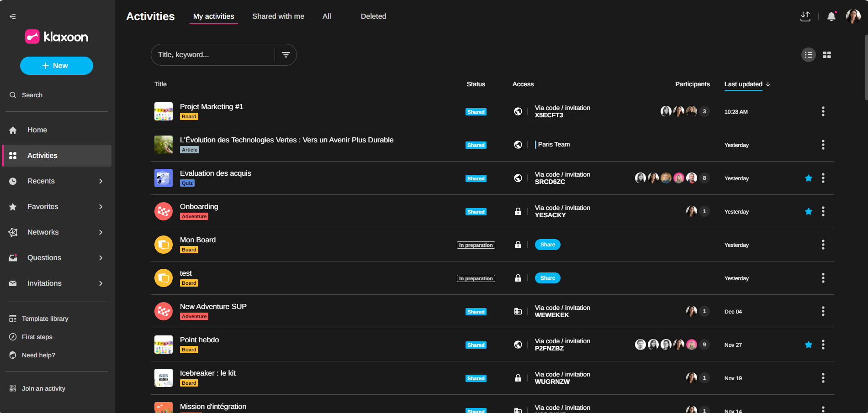This screenshot has width=868, height=413.
Task: Switch to grid view
Action: [x=826, y=55]
